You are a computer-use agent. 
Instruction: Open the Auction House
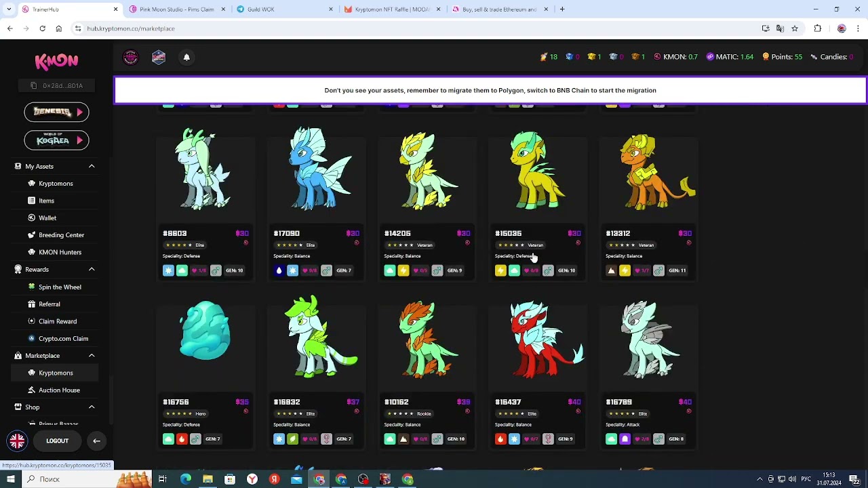coord(59,390)
